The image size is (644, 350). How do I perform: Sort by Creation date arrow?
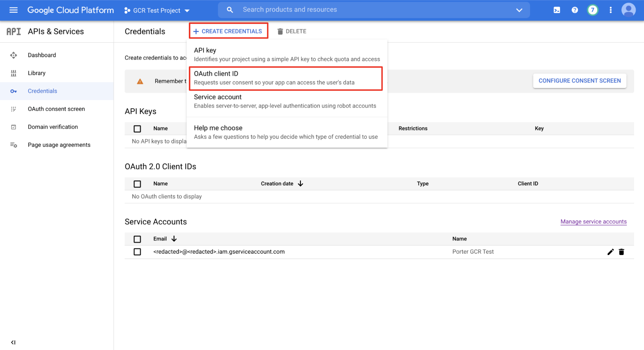(x=300, y=183)
